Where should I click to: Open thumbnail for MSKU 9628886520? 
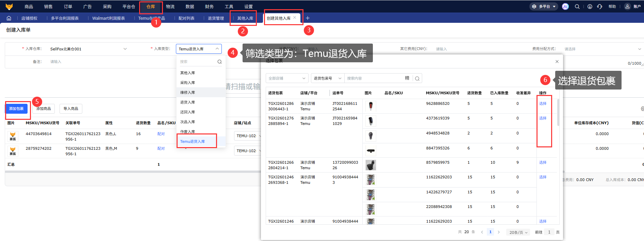tap(371, 106)
